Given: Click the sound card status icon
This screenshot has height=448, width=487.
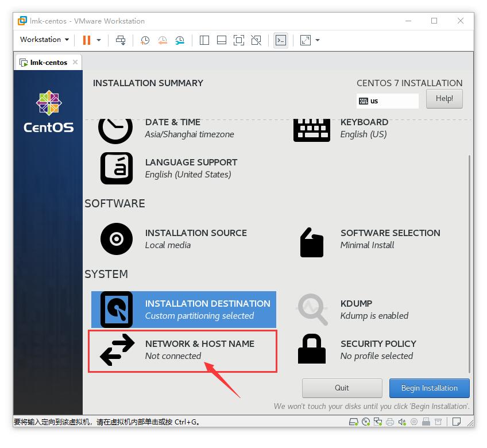Looking at the screenshot, I should 402,422.
